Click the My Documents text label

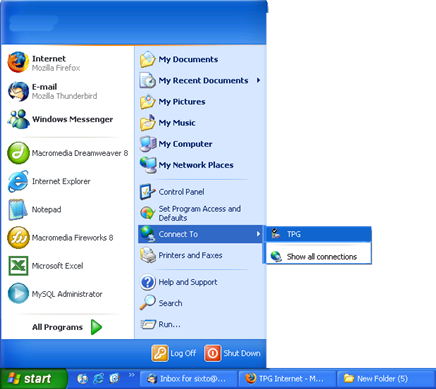(x=188, y=60)
